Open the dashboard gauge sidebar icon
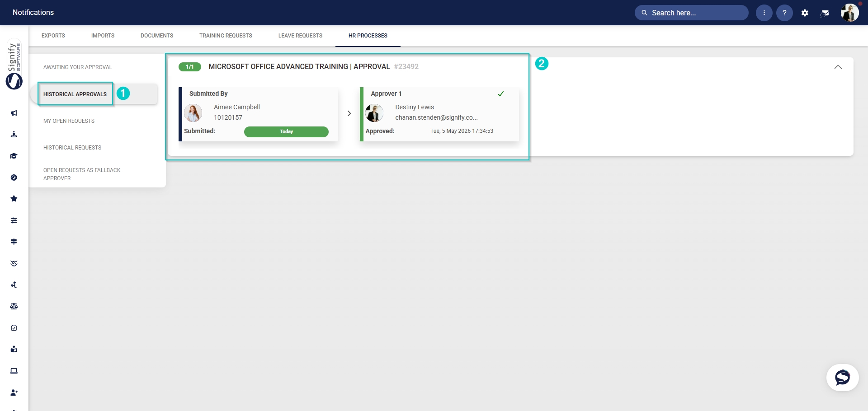Screen dimensions: 868x411 pos(14,177)
